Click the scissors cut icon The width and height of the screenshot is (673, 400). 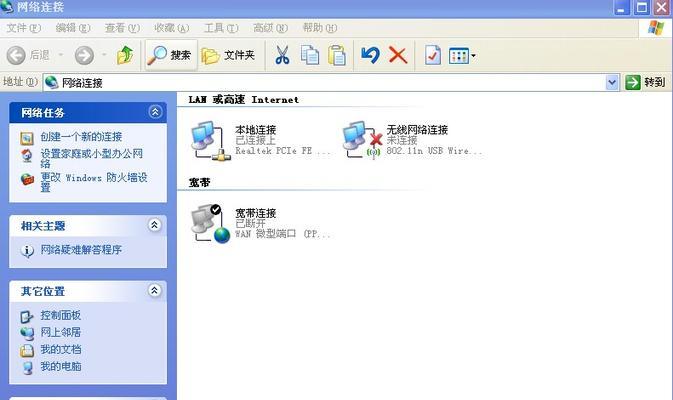click(282, 55)
